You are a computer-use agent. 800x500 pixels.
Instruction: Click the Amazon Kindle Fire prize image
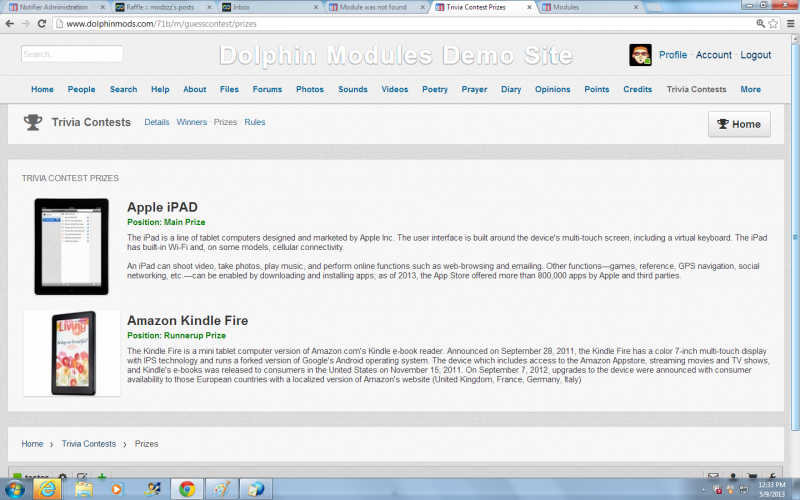coord(71,353)
